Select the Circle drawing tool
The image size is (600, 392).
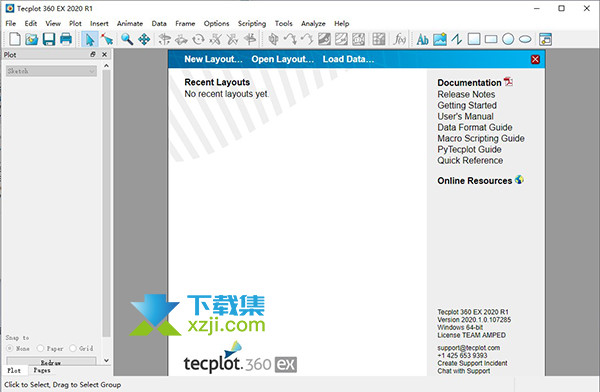pyautogui.click(x=508, y=39)
